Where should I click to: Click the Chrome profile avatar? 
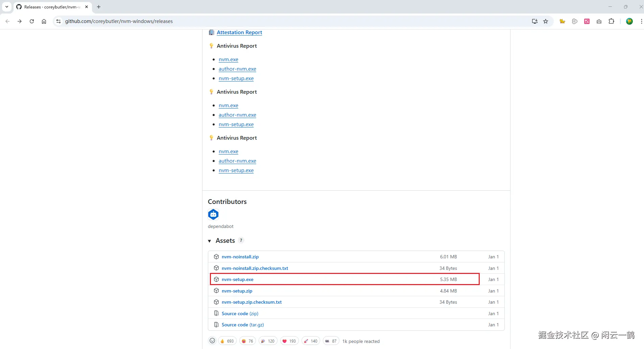[x=629, y=21]
